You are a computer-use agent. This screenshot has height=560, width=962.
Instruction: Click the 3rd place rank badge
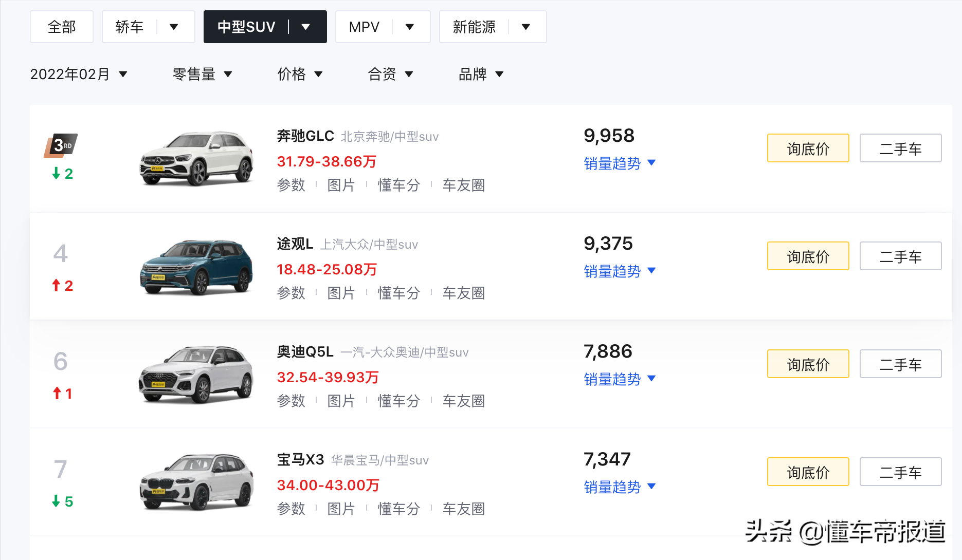click(x=61, y=145)
